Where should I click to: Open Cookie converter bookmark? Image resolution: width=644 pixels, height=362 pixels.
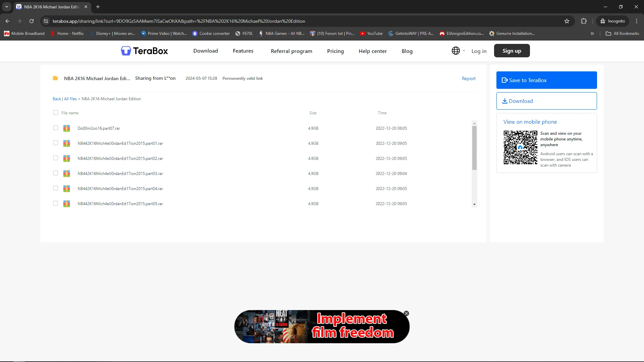pos(211,34)
